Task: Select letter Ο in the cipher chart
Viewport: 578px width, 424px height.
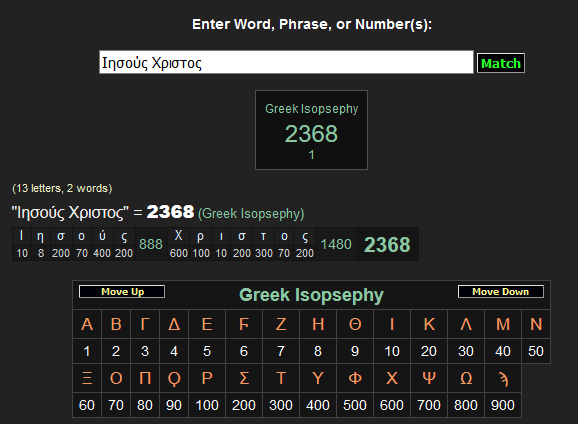Action: pos(116,378)
